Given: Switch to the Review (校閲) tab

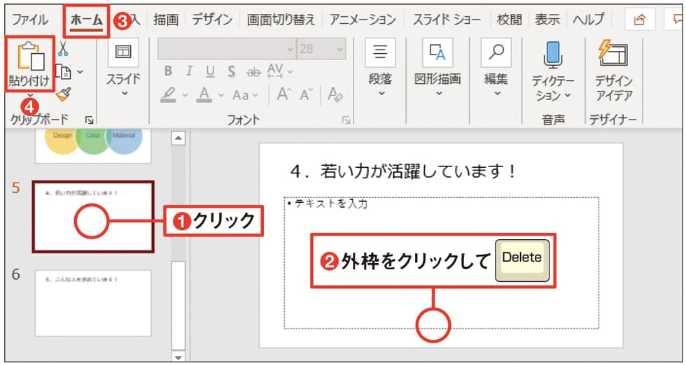Looking at the screenshot, I should [509, 20].
